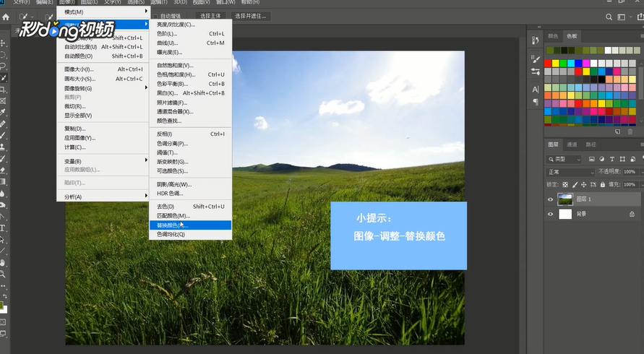Open the Character panel icon
The height and width of the screenshot is (354, 644).
pos(535,90)
